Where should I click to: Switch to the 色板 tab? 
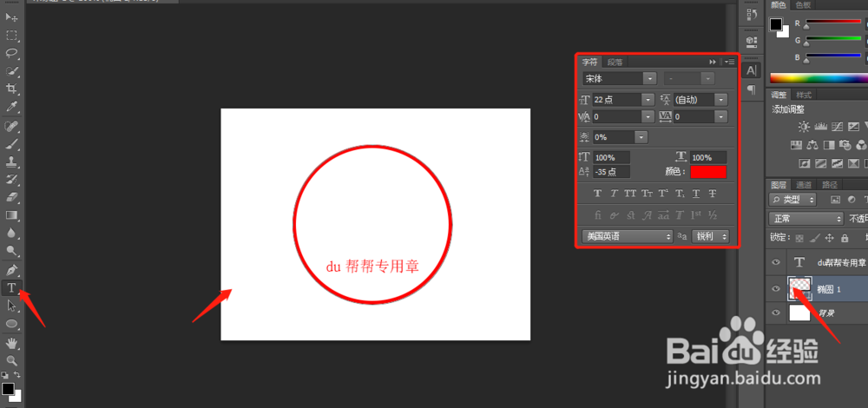pos(803,5)
